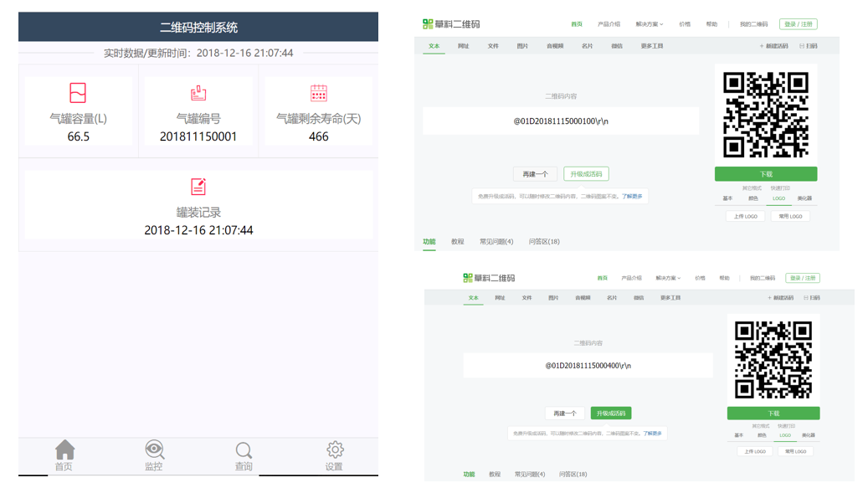Click the 草料二维码 logo on the 000400 page
The image size is (868, 488).
tap(489, 278)
